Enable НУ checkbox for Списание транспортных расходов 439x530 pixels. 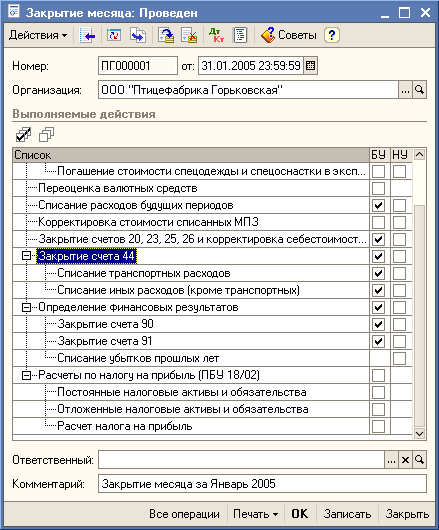pos(399,273)
